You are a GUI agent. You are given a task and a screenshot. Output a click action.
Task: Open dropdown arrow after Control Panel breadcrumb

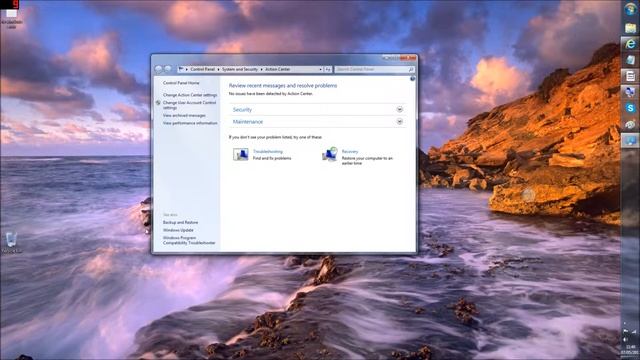click(x=218, y=69)
